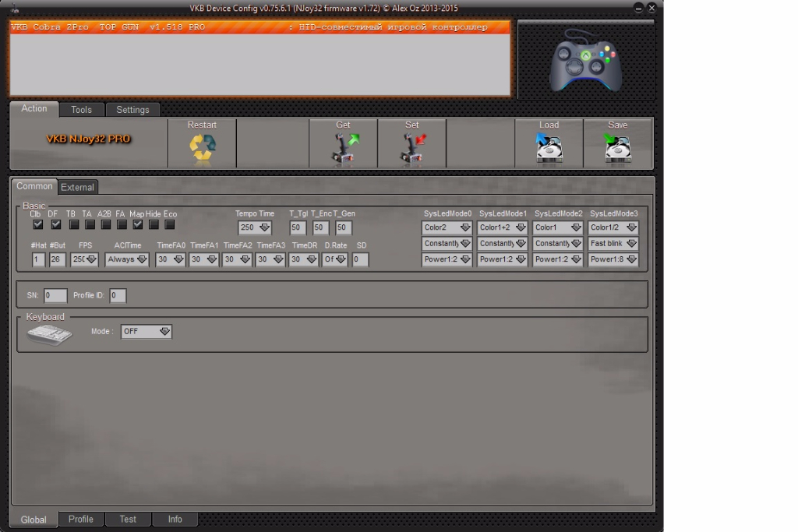Click the T_Tgl value field

pos(298,227)
